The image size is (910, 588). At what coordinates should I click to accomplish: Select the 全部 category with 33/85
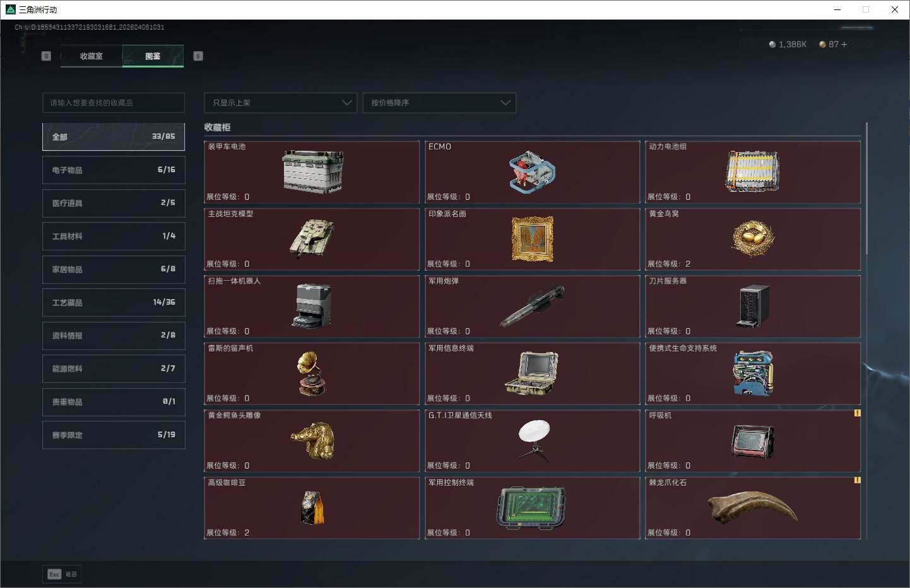(x=114, y=137)
